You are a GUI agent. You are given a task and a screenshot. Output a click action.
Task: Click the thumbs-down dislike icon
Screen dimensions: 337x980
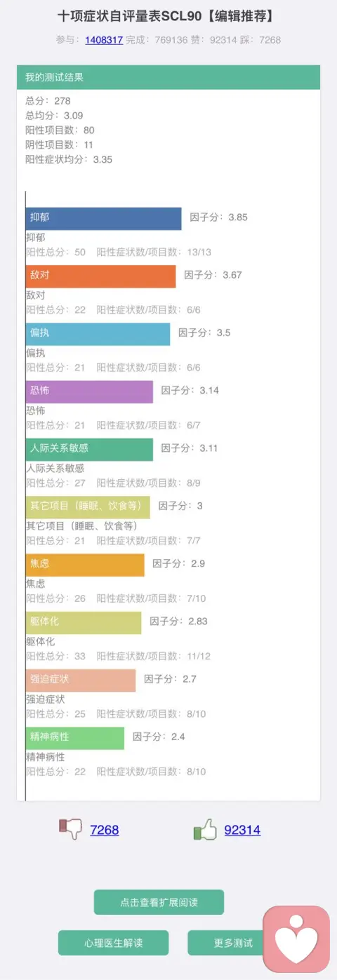click(x=70, y=829)
